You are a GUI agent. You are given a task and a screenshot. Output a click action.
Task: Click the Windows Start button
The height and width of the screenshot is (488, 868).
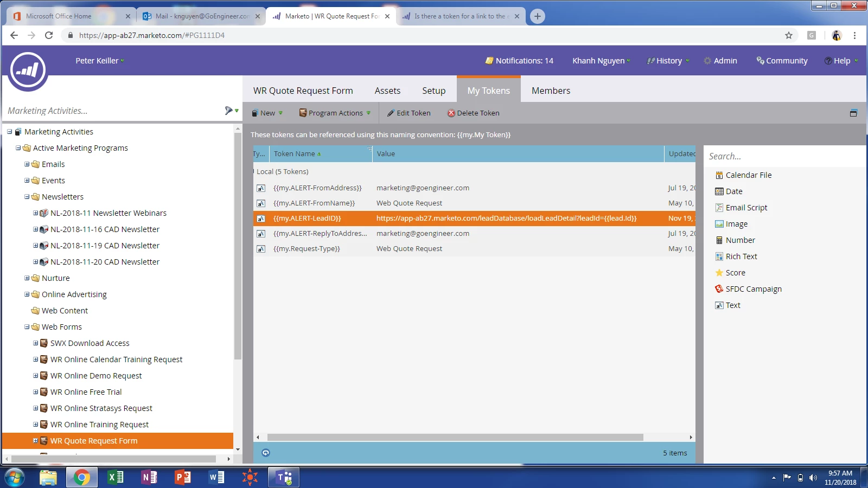[15, 477]
